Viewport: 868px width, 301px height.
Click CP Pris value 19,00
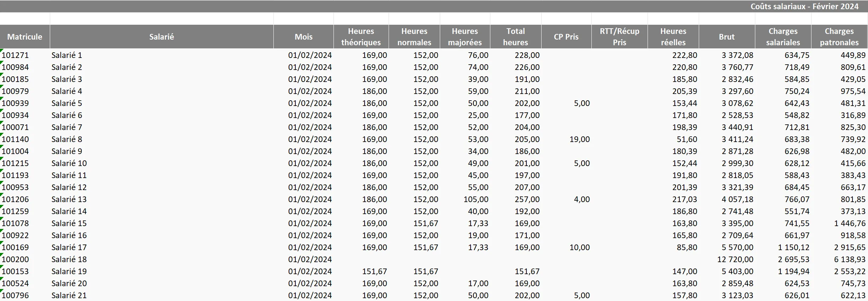point(580,139)
